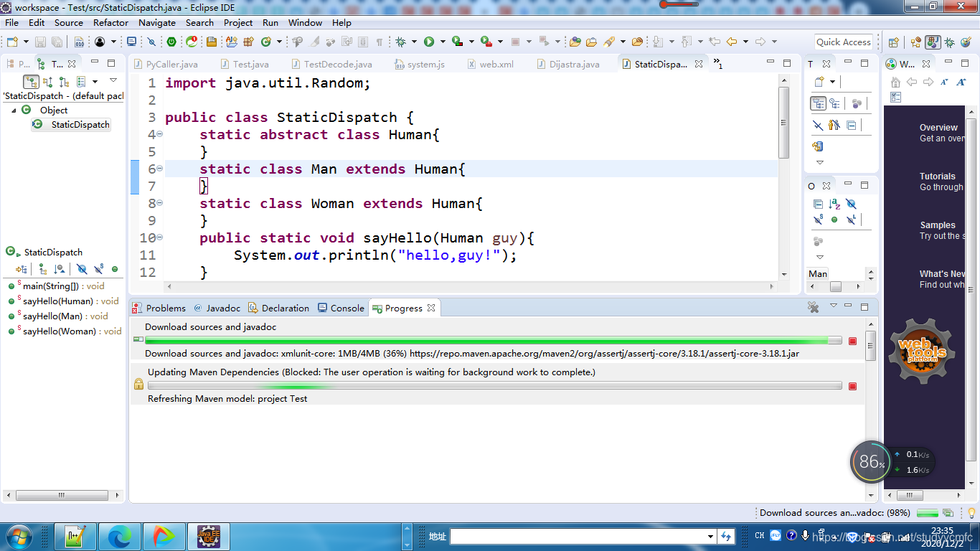This screenshot has height=551, width=980.
Task: Show hidden editor tabs list chevron
Action: (x=718, y=64)
